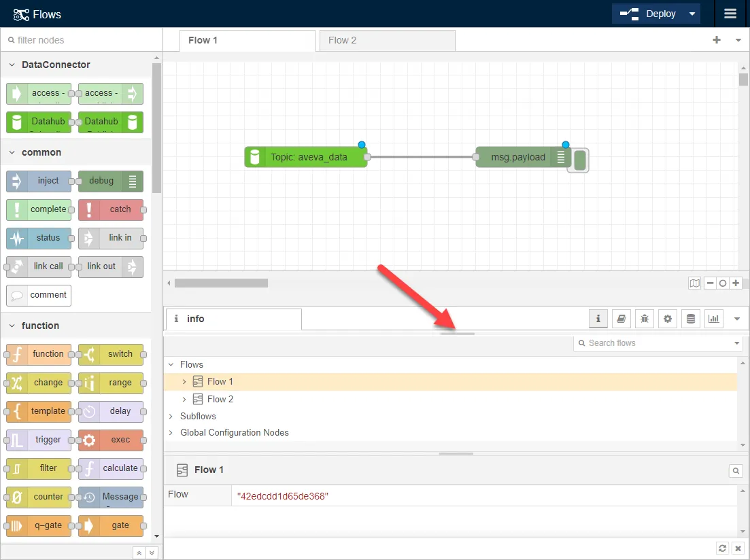Viewport: 750px width, 560px height.
Task: Open the main hamburger menu
Action: [x=730, y=14]
